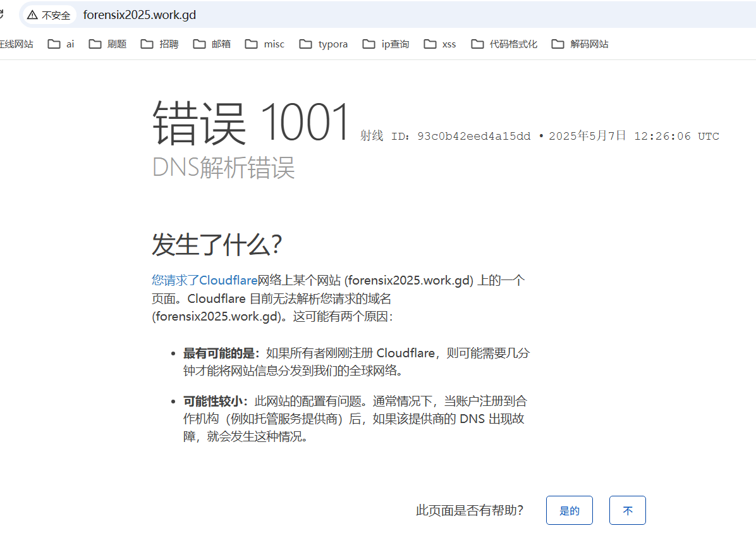
Task: Open the misc bookmark folder
Action: pyautogui.click(x=265, y=44)
